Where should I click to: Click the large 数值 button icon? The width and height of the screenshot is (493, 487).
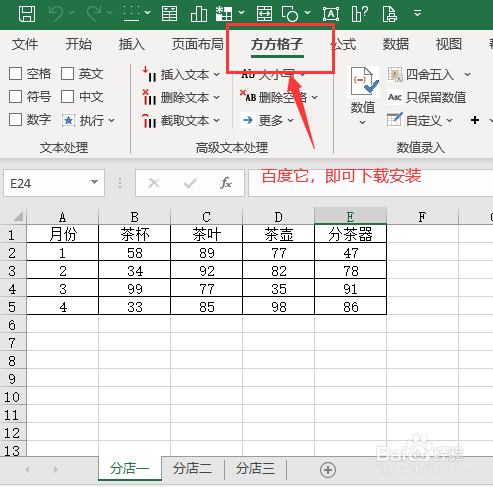(x=363, y=82)
